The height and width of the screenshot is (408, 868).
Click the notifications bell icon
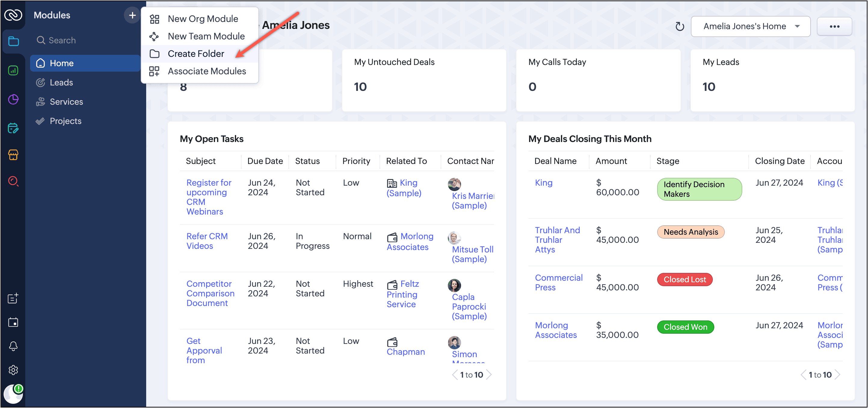pyautogui.click(x=13, y=346)
